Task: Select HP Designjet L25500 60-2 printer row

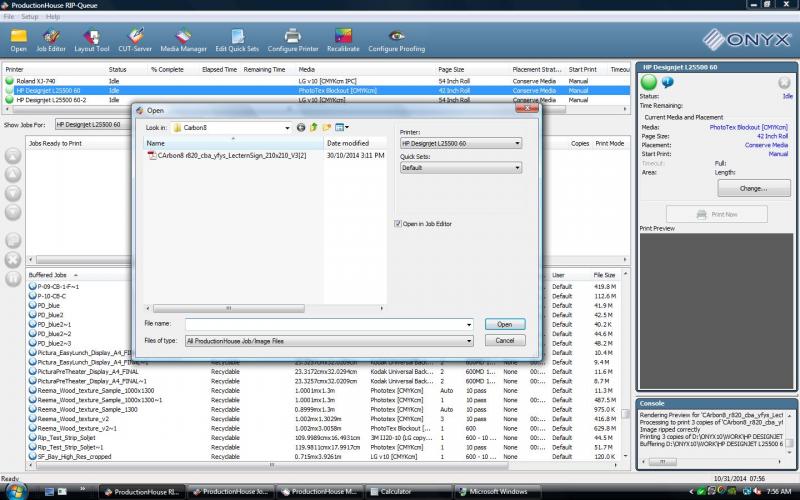Action: coord(316,100)
